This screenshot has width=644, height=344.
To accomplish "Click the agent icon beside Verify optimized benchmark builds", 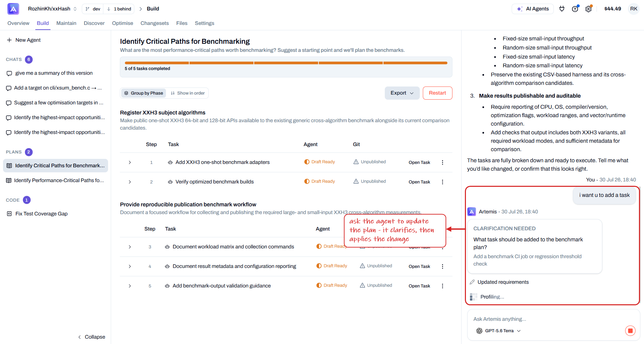I will [170, 182].
